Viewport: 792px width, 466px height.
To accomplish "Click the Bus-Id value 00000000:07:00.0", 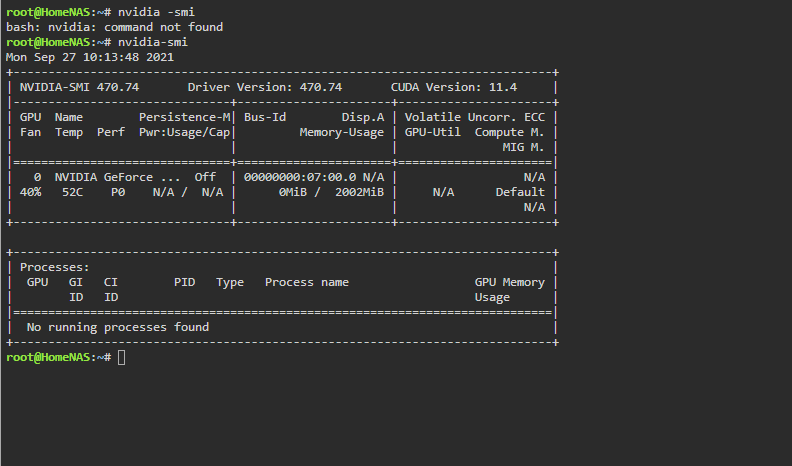I will click(x=300, y=177).
